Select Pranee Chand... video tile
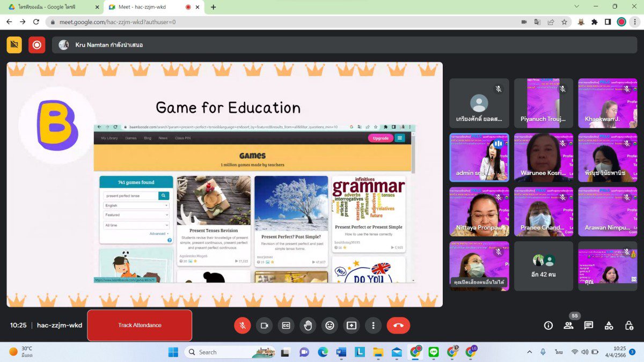 (544, 212)
